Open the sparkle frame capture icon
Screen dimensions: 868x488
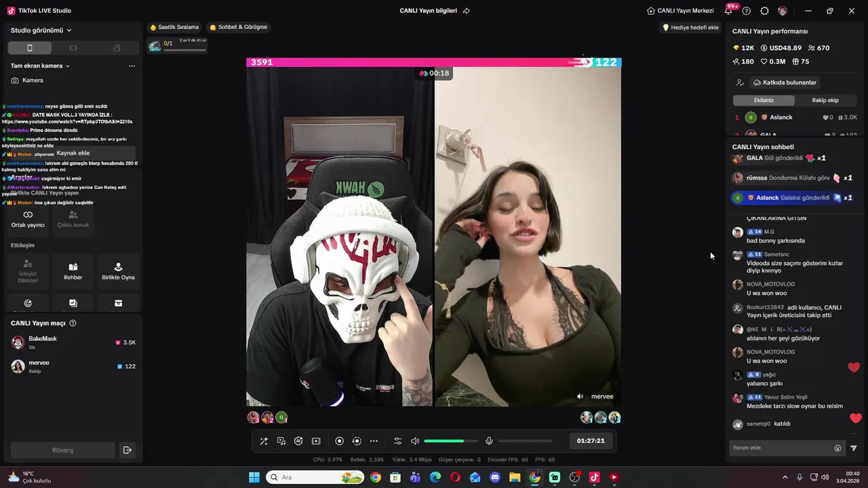coord(316,441)
